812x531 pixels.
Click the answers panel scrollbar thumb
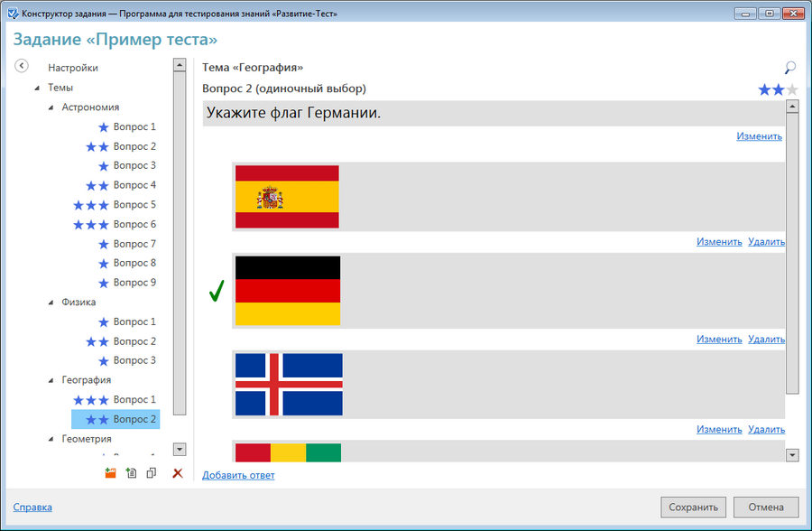[792, 254]
